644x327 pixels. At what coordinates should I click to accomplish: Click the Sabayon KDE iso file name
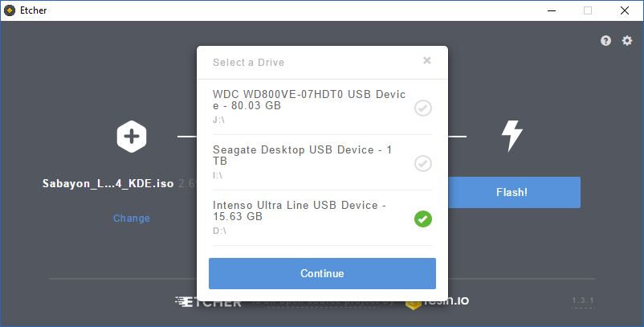(108, 183)
